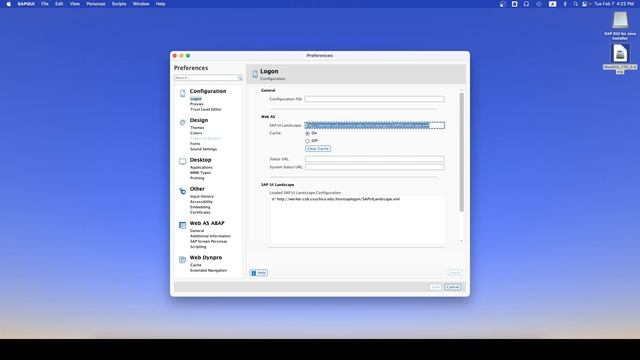The height and width of the screenshot is (360, 640).
Task: Select Cache under Web Dynpro
Action: (196, 265)
